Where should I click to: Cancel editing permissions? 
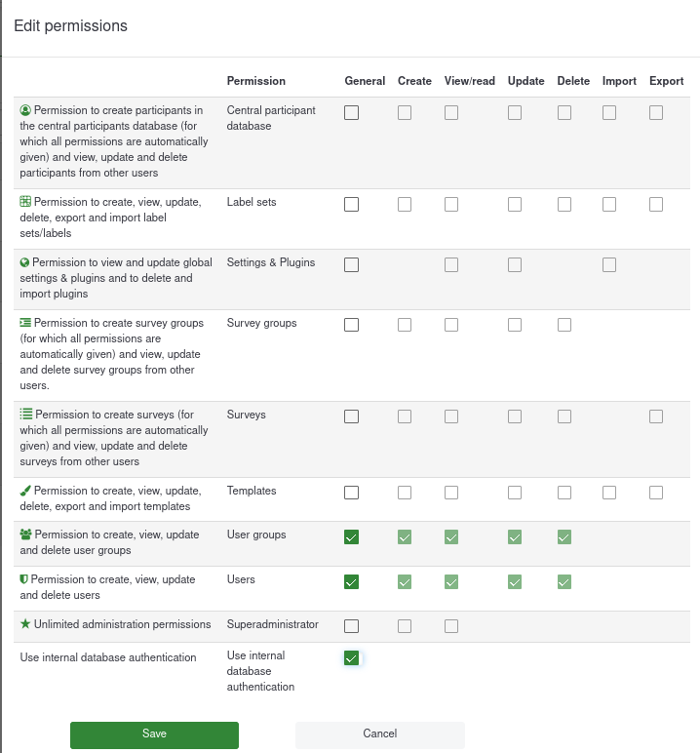point(379,734)
